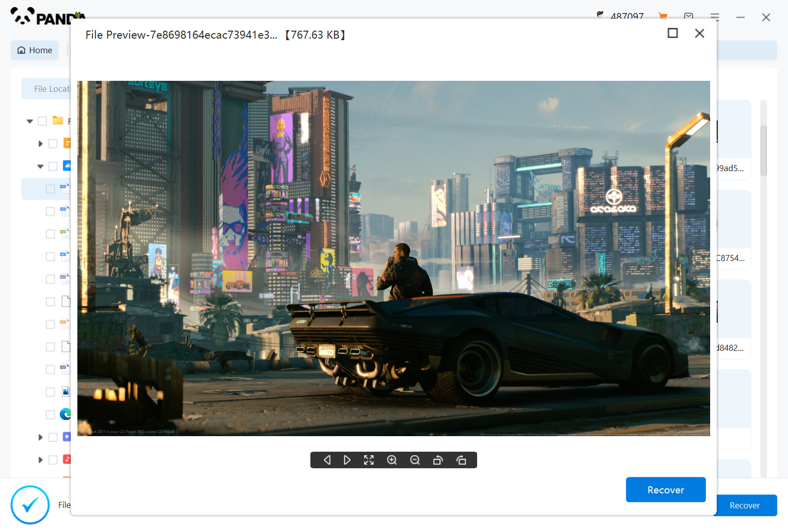Select the Microsoft Edge file icon in tree
788x532 pixels.
click(65, 414)
